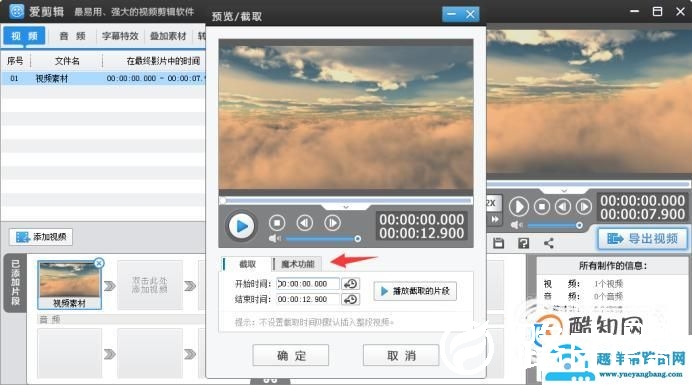Pick current time for 结束时间

[x=351, y=299]
